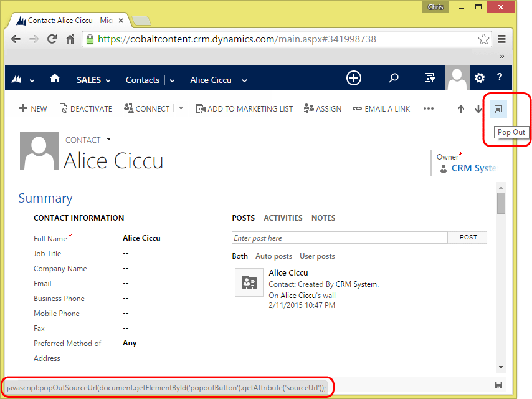Open the Help question mark icon
Screen dimensions: 532x399
pos(500,77)
